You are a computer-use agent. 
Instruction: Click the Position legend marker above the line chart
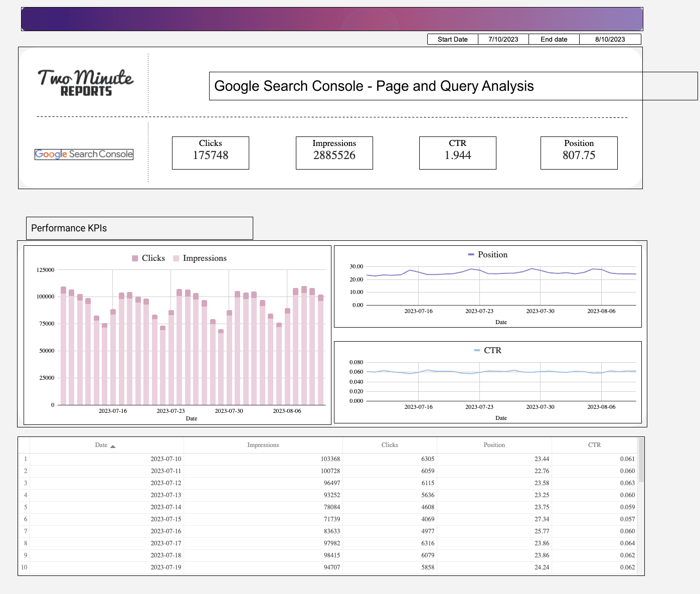click(472, 254)
